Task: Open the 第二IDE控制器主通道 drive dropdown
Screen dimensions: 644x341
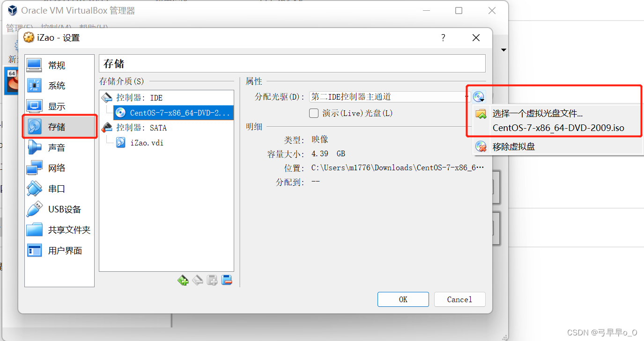Action: pos(390,97)
